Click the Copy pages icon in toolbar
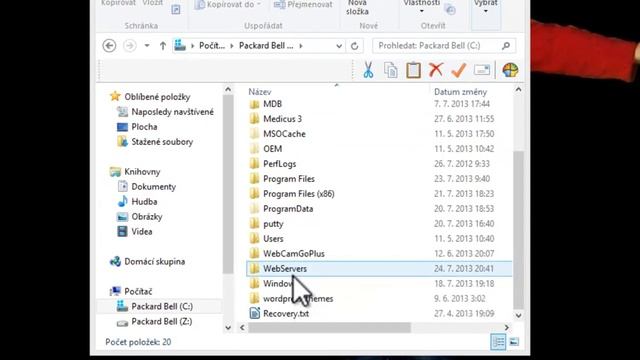The height and width of the screenshot is (360, 640). [391, 70]
